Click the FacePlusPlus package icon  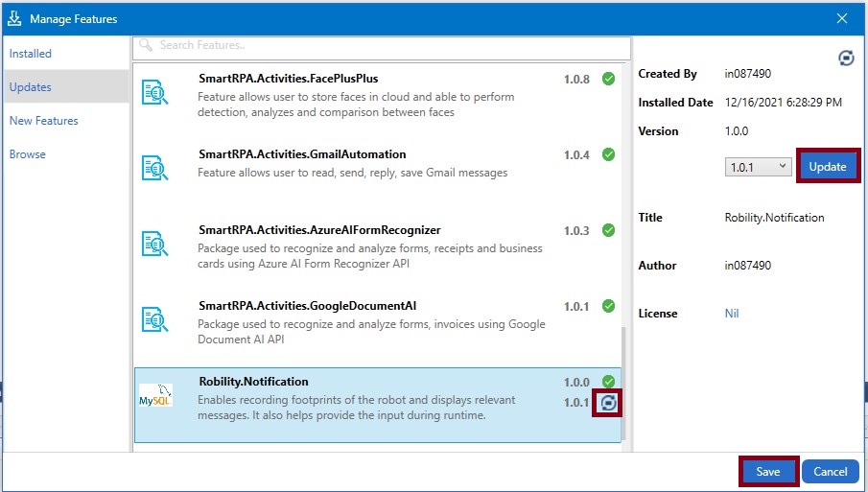point(154,92)
